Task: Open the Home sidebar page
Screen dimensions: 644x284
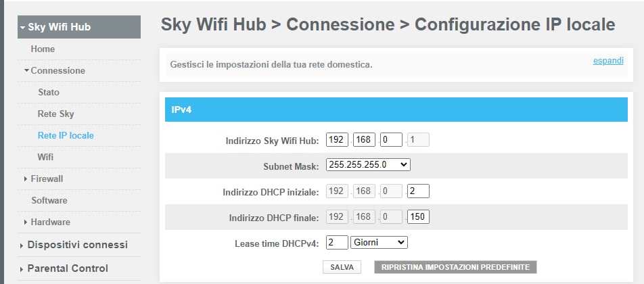Action: tap(43, 49)
